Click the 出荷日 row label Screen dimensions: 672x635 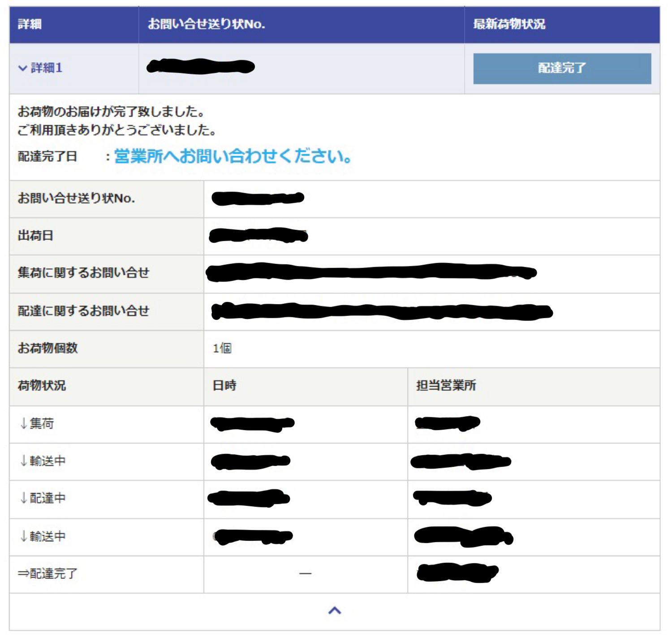pos(35,236)
